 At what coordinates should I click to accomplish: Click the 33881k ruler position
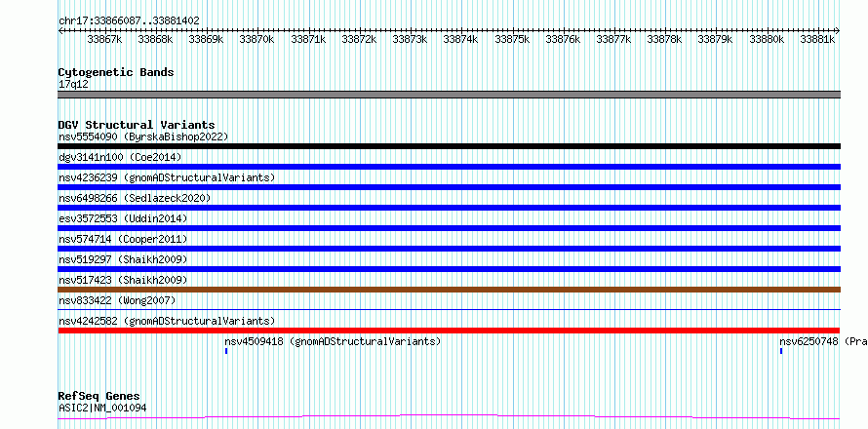(x=817, y=39)
